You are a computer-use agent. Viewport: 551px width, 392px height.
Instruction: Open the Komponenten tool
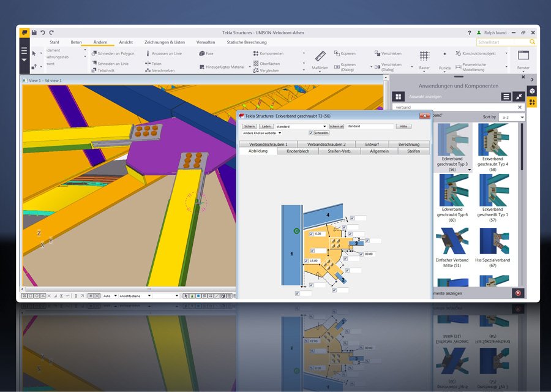click(x=268, y=53)
